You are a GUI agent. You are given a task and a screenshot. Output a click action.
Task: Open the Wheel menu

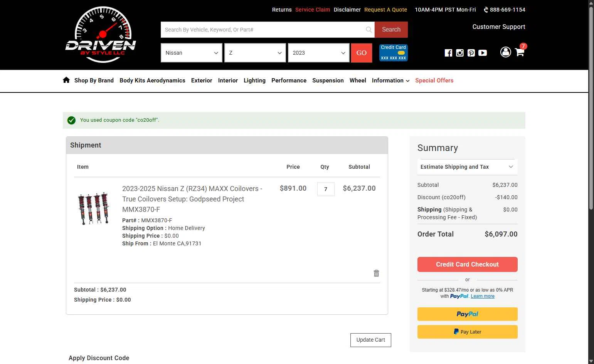(358, 81)
